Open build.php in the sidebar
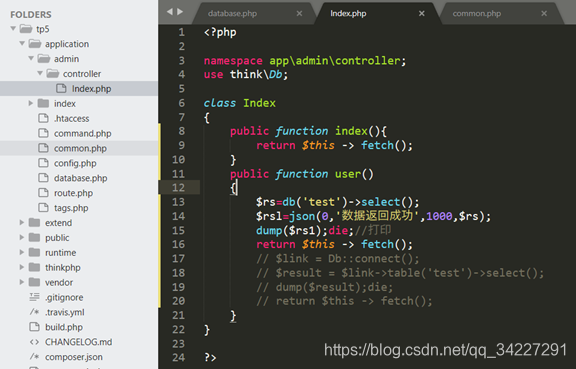Image resolution: width=576 pixels, height=369 pixels. click(x=64, y=327)
